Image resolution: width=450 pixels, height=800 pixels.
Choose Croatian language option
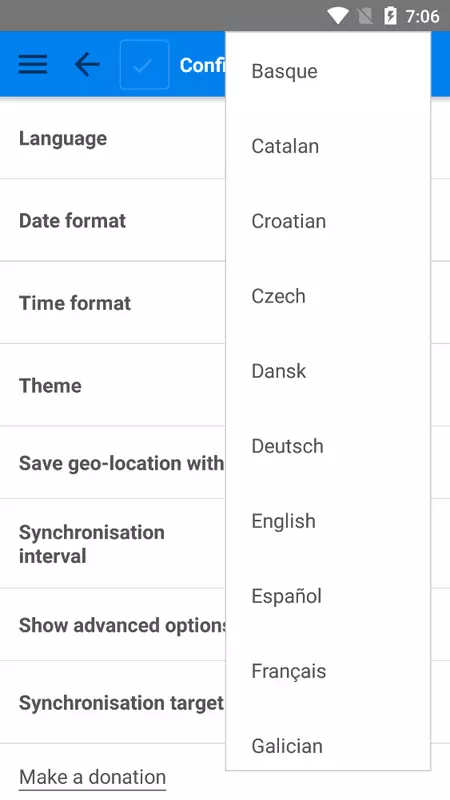coord(328,221)
